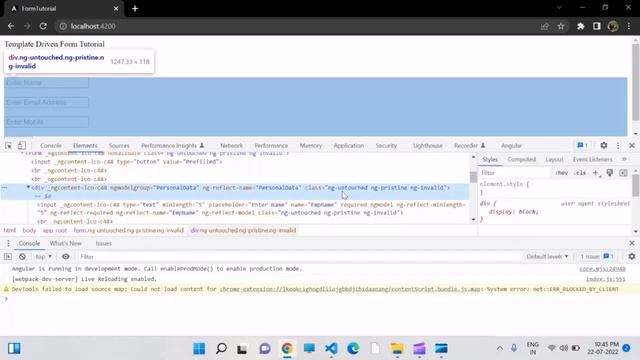Open the Performance insights tab

point(172,145)
